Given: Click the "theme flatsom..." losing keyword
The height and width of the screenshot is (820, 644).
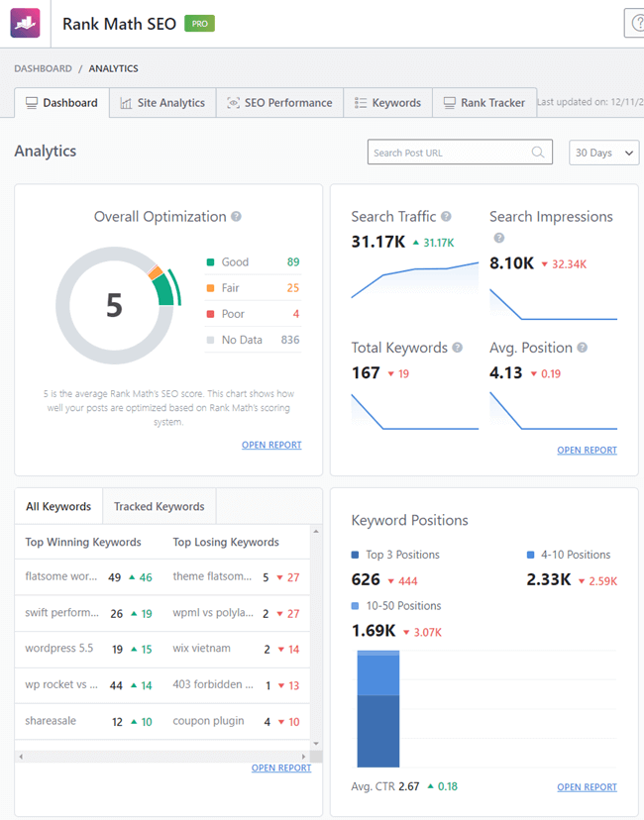Looking at the screenshot, I should [212, 576].
